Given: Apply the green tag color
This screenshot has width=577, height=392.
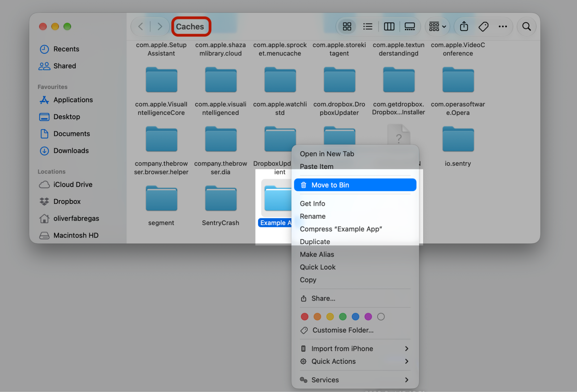Looking at the screenshot, I should pos(343,317).
